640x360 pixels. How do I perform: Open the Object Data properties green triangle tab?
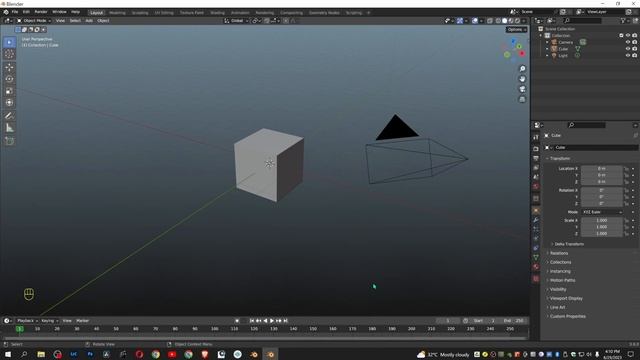536,258
